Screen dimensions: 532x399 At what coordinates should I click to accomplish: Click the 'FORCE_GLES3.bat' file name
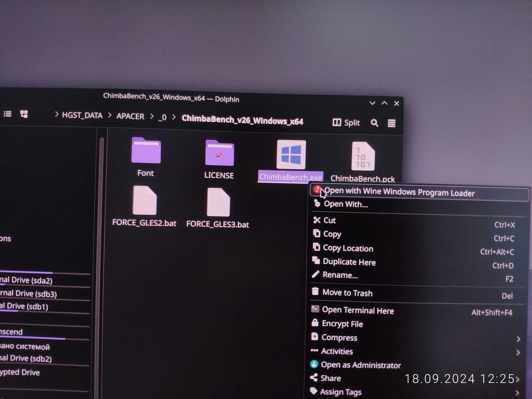217,224
